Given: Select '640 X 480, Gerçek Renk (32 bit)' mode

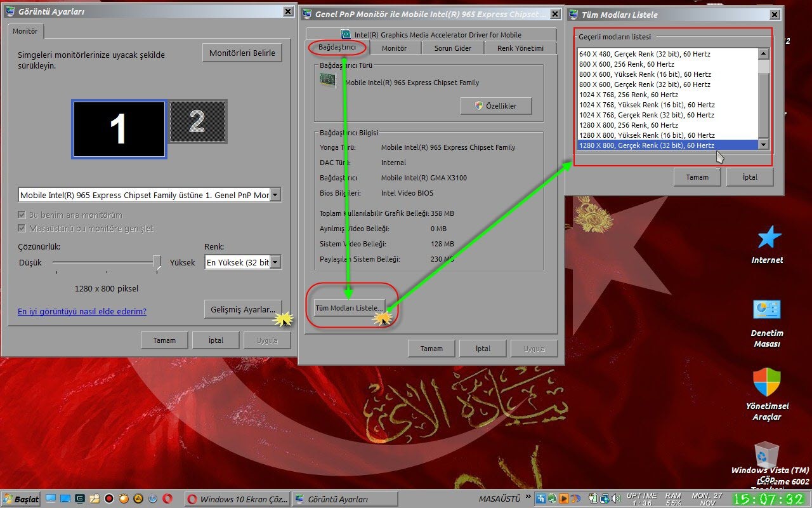Looking at the screenshot, I should pyautogui.click(x=668, y=54).
